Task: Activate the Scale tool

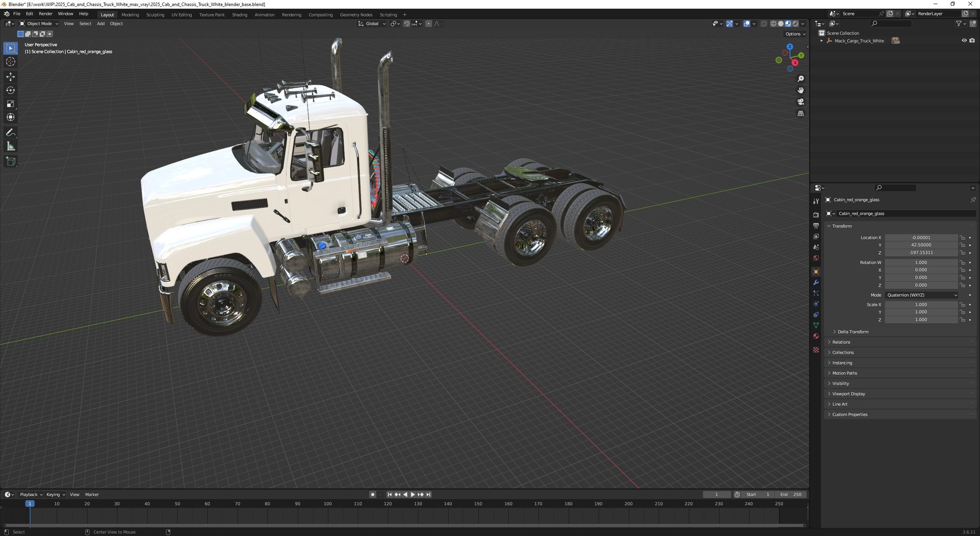Action: pos(10,104)
